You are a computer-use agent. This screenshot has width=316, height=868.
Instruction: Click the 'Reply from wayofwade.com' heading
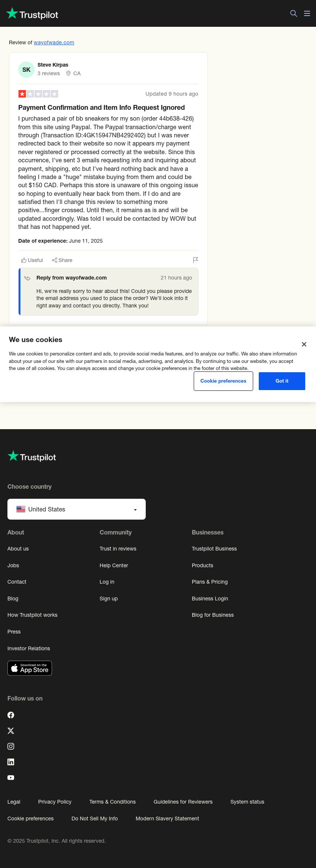tap(71, 278)
